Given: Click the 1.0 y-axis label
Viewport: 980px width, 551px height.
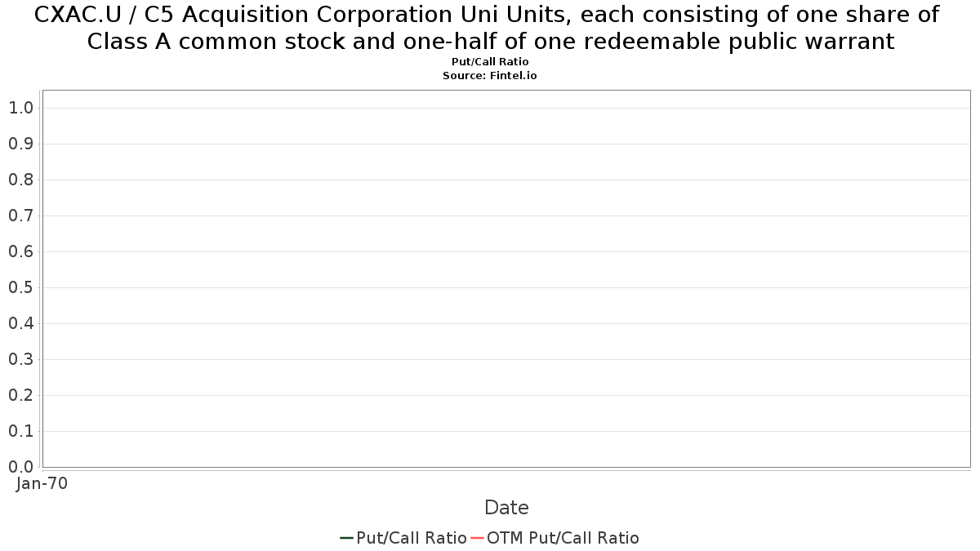Looking at the screenshot, I should pos(20,108).
